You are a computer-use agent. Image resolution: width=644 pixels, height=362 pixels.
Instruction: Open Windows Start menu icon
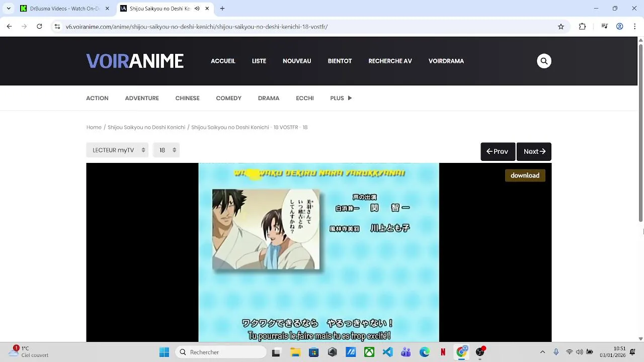coord(164,352)
